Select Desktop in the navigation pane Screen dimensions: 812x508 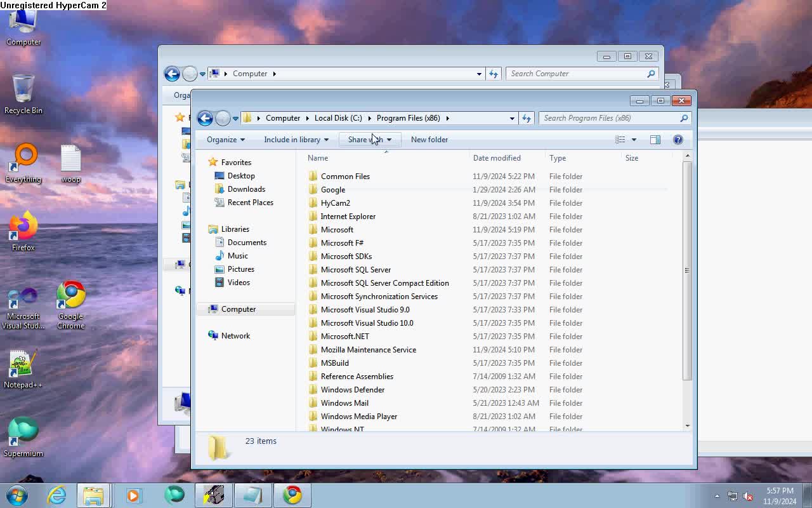coord(241,176)
